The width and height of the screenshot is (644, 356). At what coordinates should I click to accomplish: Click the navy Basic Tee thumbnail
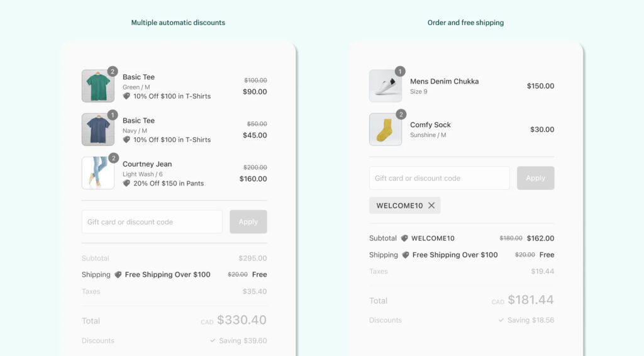[x=98, y=130]
